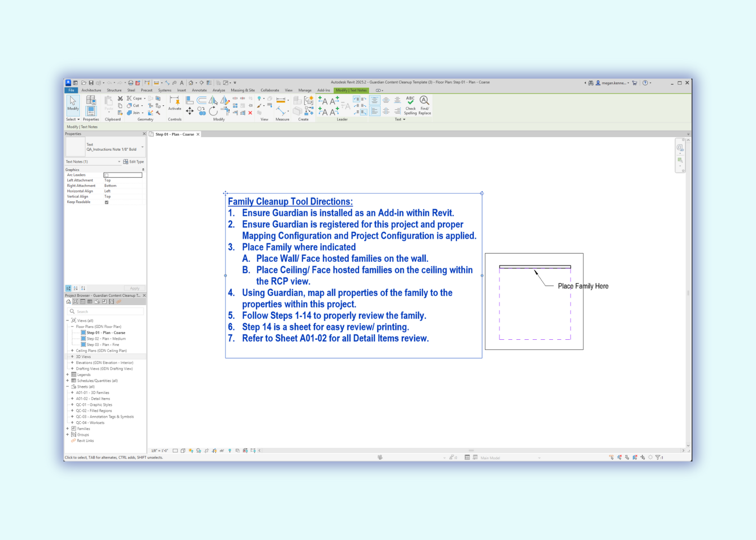Toggle categorized property sort button
This screenshot has width=756, height=540.
click(68, 288)
